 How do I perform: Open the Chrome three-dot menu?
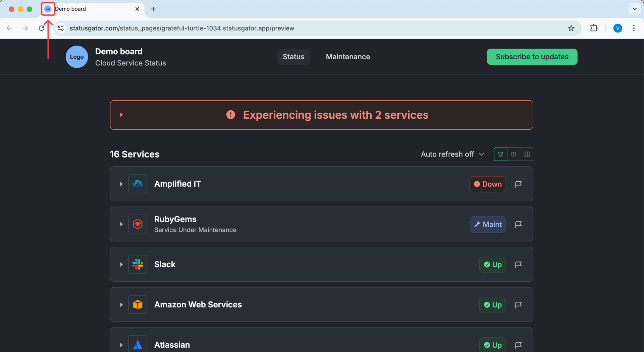tap(634, 28)
